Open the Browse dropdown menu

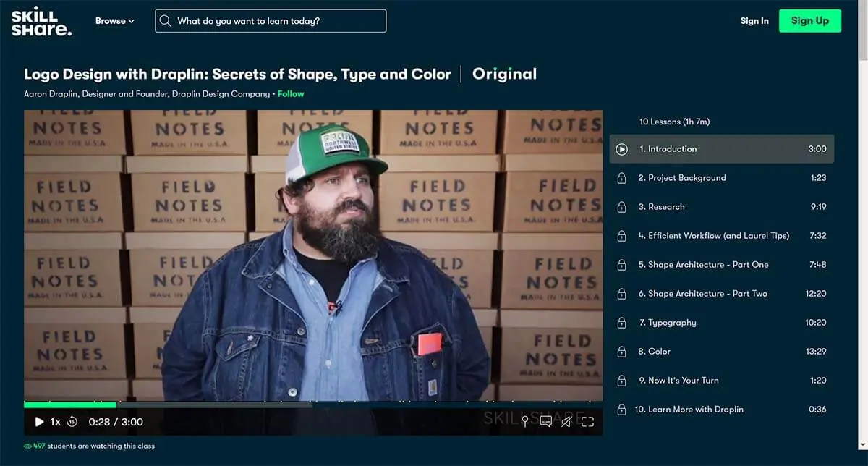[115, 21]
